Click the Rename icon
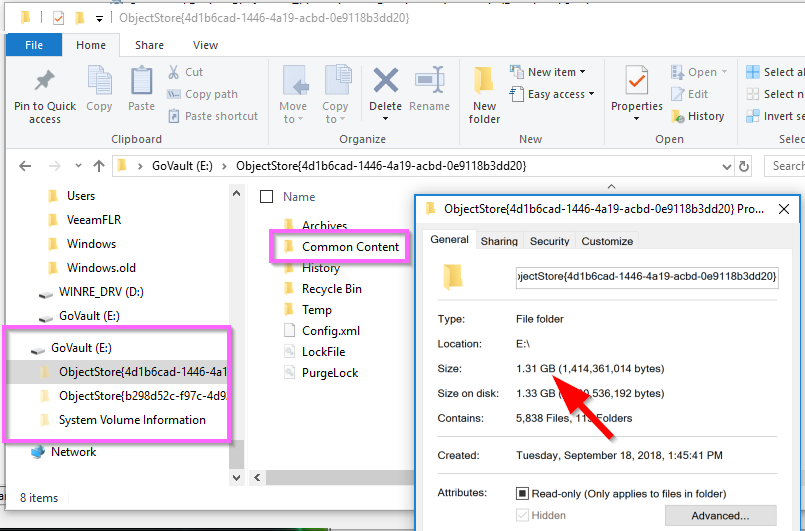Viewport: 805px width, 531px height. point(430,81)
